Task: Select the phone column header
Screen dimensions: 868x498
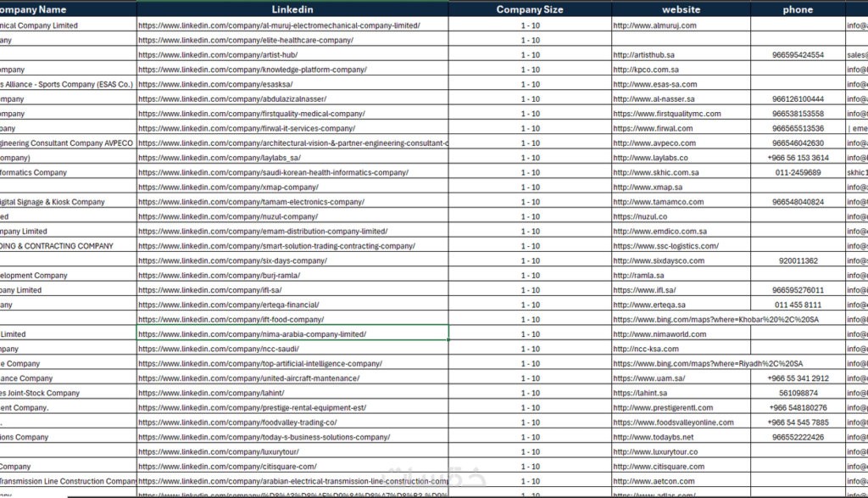Action: pyautogui.click(x=798, y=9)
